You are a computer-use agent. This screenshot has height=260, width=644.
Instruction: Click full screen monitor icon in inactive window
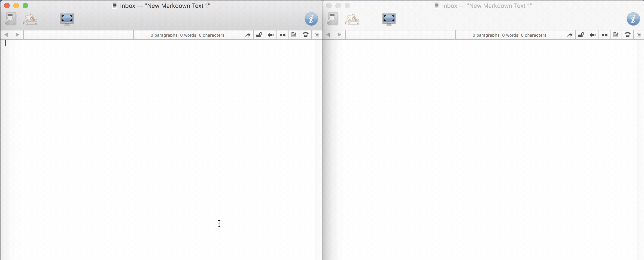[x=389, y=19]
